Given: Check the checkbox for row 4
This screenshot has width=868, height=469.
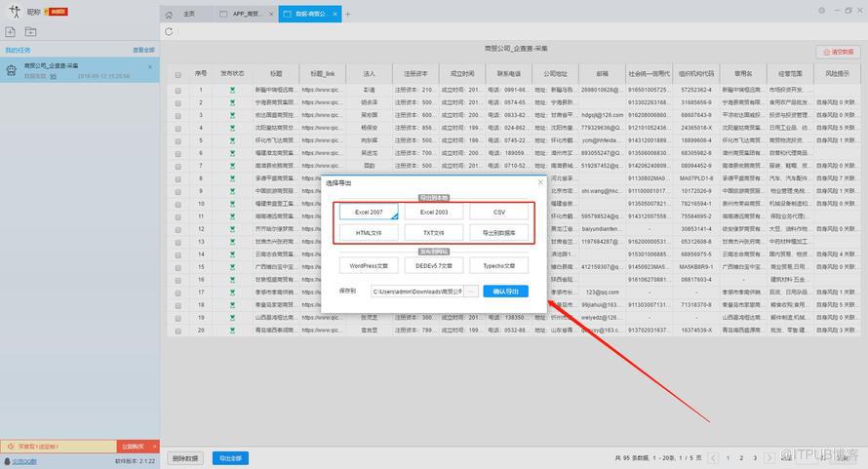Looking at the screenshot, I should [x=178, y=129].
